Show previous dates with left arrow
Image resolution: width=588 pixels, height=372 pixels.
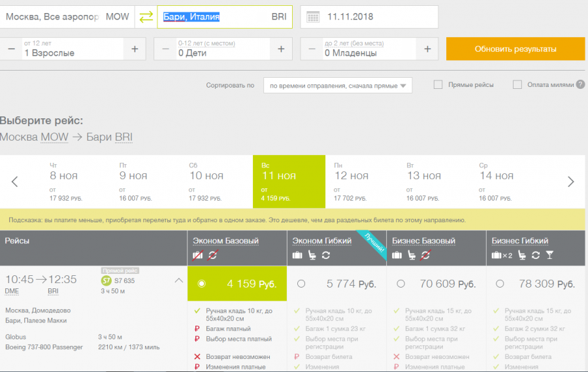pyautogui.click(x=14, y=182)
